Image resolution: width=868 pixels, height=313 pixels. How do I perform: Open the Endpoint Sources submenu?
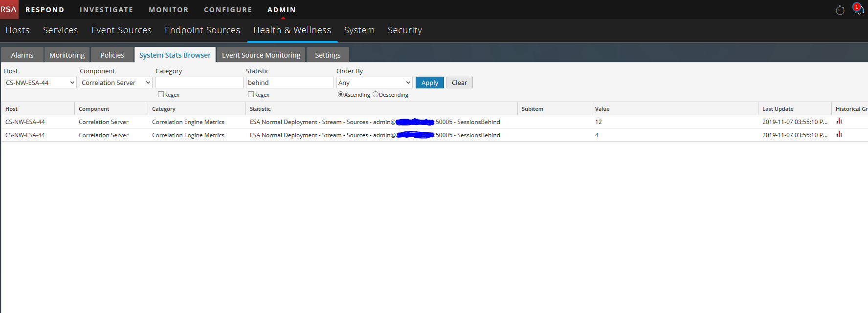pyautogui.click(x=202, y=30)
